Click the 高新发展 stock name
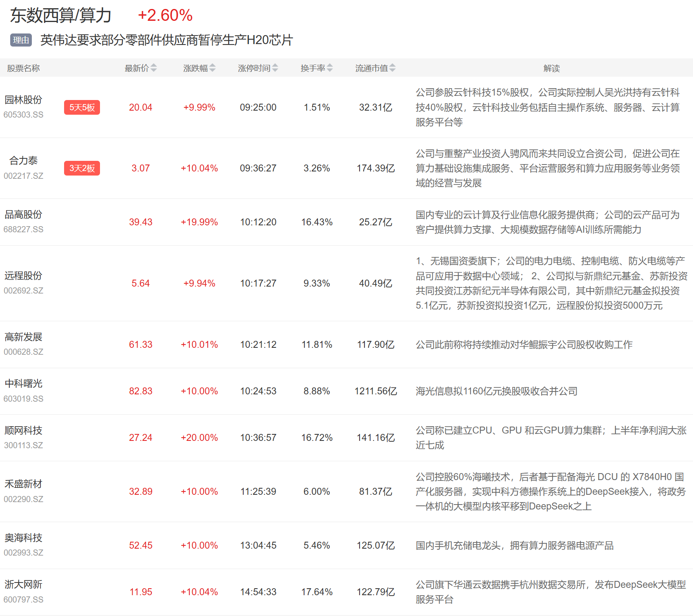The height and width of the screenshot is (616, 693). pos(23,337)
